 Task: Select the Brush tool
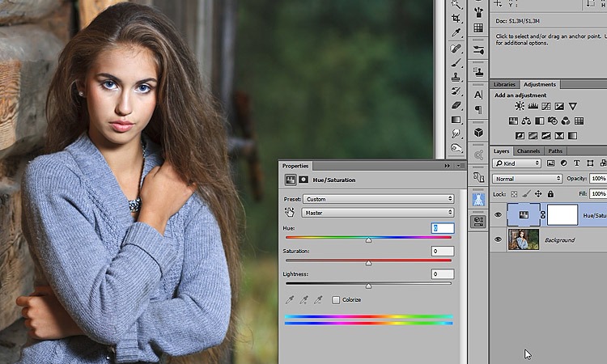pos(456,62)
